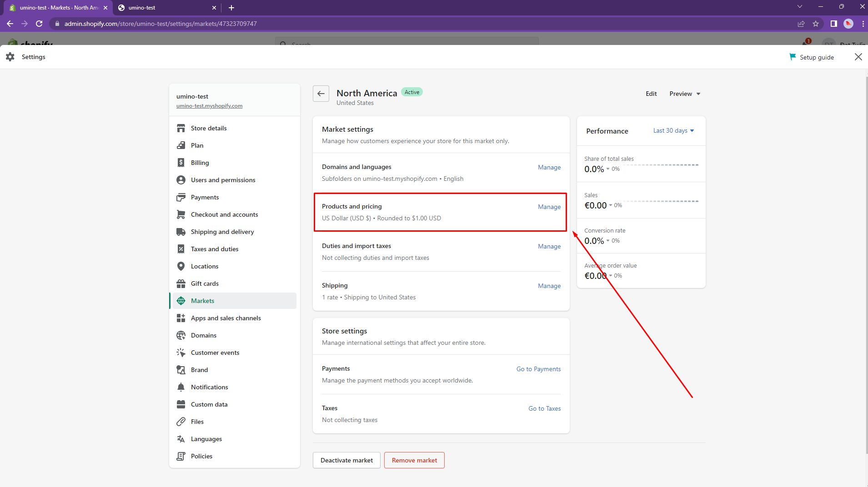Screen dimensions: 868x487
Task: Open the Last 30 days dropdown
Action: (673, 131)
